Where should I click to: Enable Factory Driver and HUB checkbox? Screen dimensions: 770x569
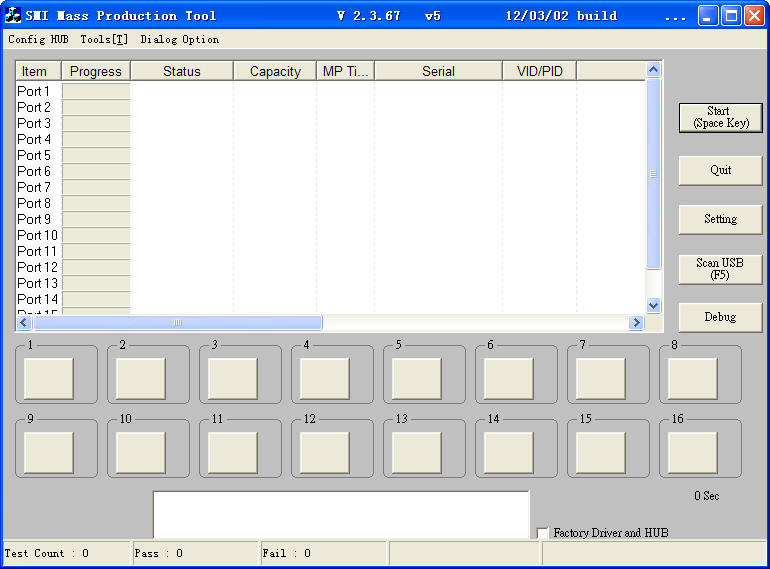tap(543, 533)
